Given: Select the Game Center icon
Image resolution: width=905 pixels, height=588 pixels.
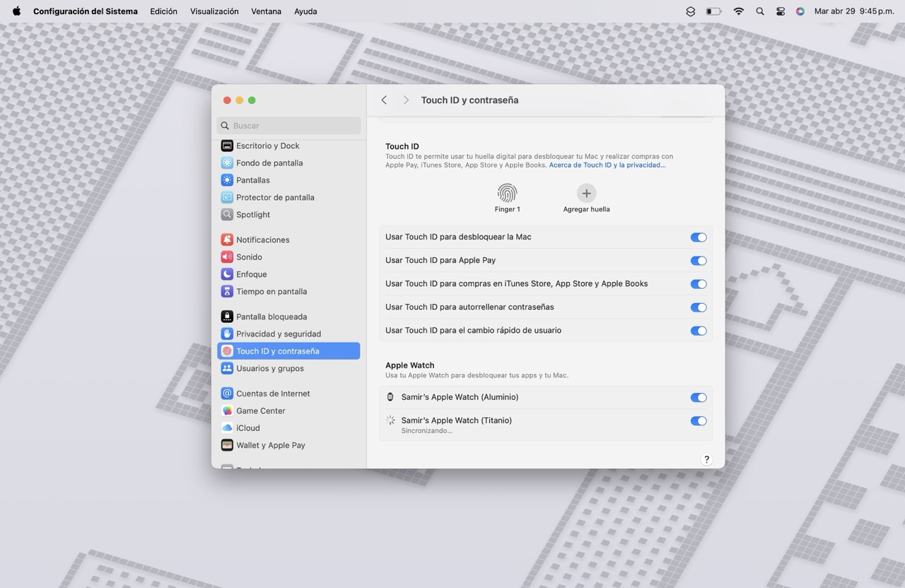Looking at the screenshot, I should point(227,411).
